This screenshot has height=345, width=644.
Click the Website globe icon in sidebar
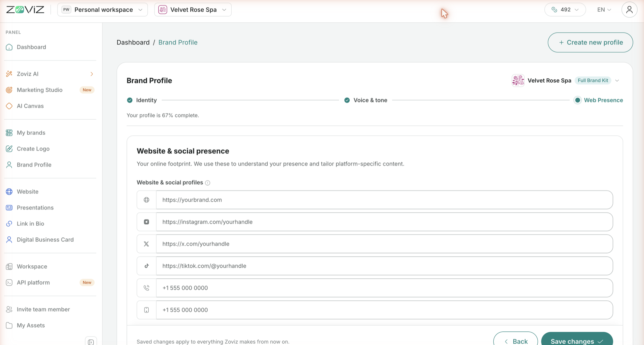[x=9, y=192]
